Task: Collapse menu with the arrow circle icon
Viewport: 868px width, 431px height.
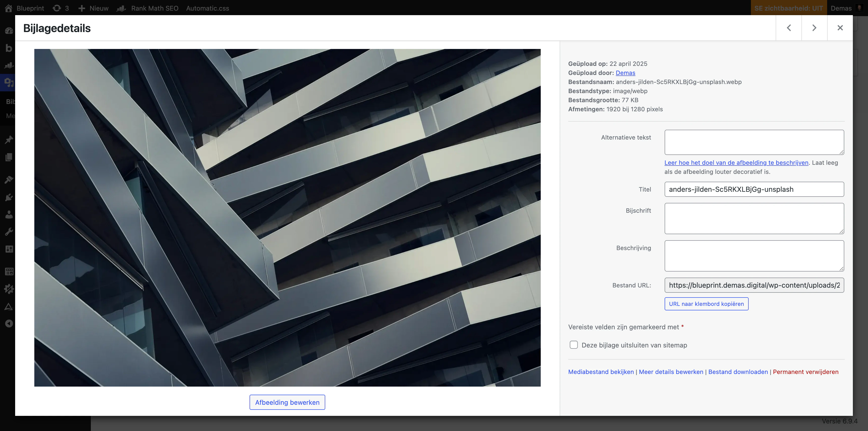Action: tap(9, 324)
